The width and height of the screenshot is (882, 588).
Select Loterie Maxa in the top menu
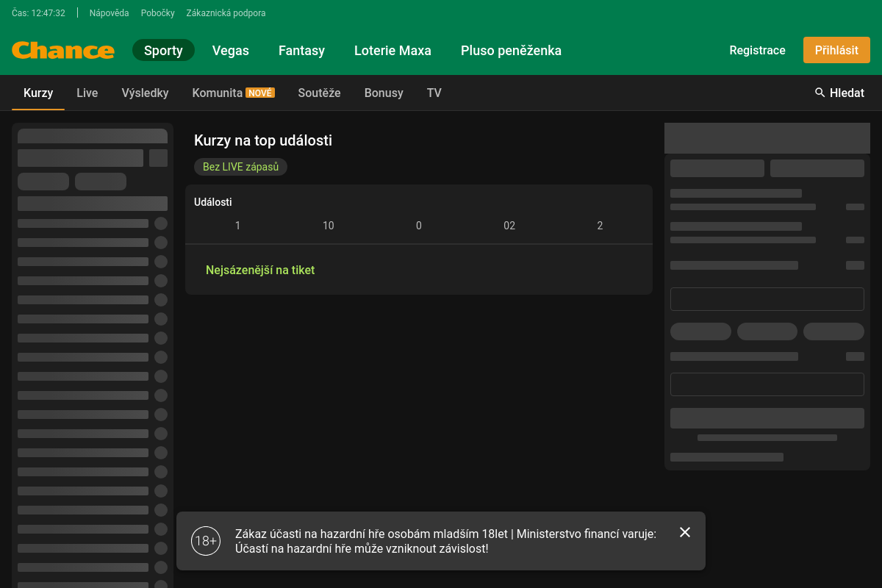(x=392, y=51)
